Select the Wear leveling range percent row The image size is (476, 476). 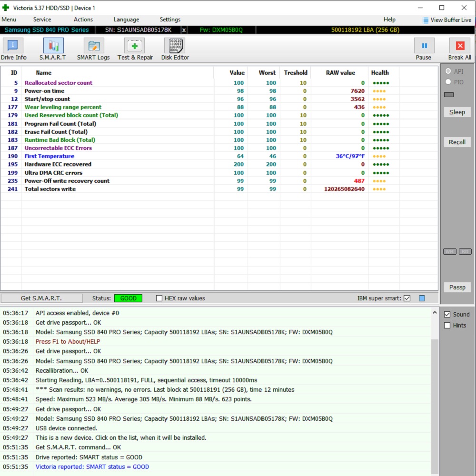[x=219, y=107]
